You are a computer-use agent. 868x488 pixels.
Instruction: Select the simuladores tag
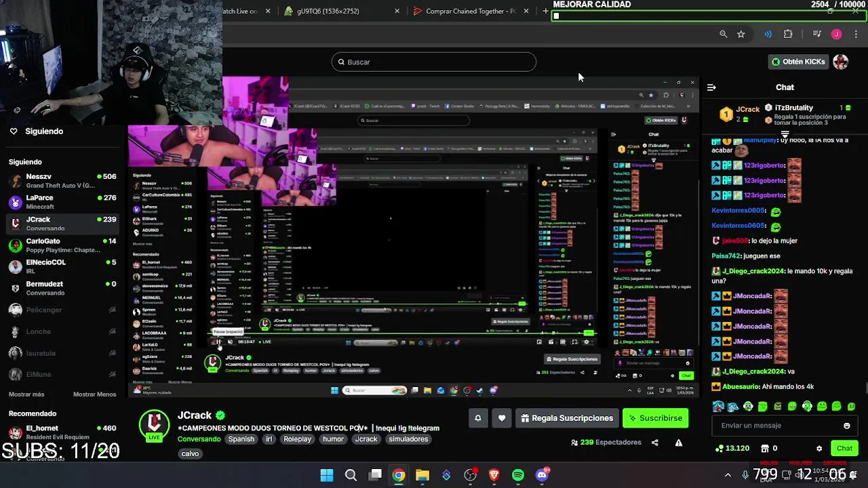pyautogui.click(x=408, y=439)
